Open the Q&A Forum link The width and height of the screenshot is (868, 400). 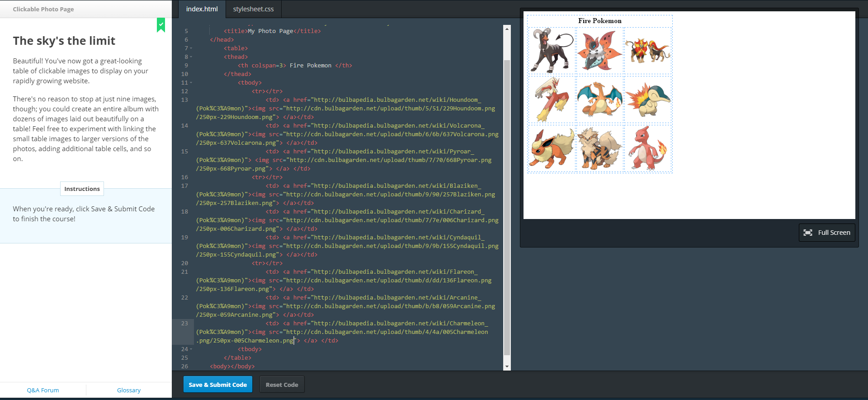(43, 390)
